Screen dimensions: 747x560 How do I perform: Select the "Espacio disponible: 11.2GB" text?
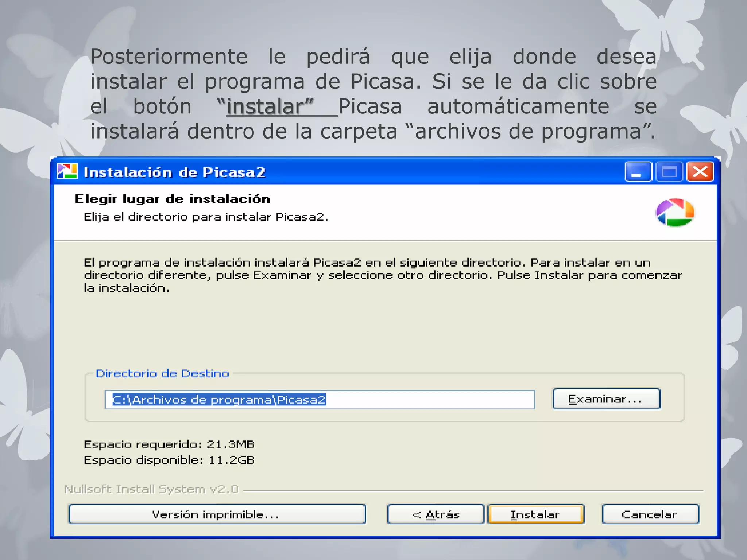(169, 460)
